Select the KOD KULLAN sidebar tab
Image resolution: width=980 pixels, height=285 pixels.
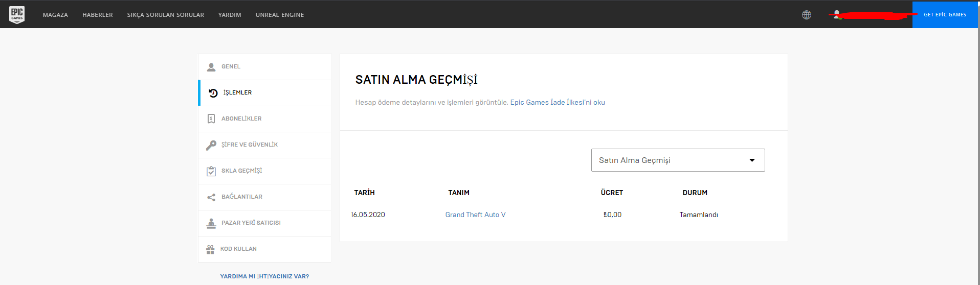pos(265,249)
